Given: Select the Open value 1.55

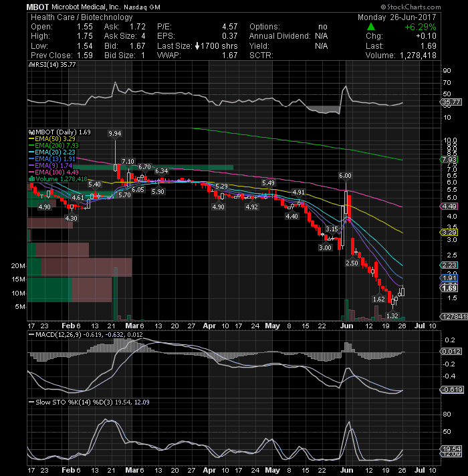Looking at the screenshot, I should [85, 27].
